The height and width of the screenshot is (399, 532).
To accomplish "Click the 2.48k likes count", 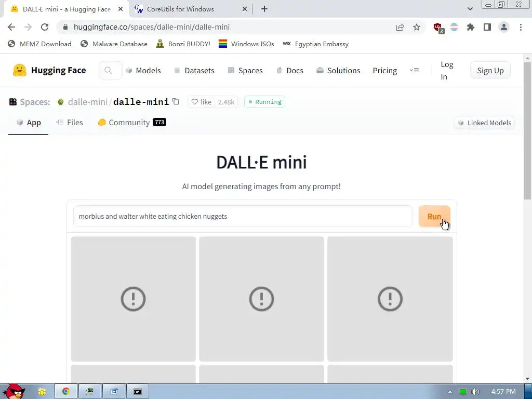I will [x=227, y=102].
